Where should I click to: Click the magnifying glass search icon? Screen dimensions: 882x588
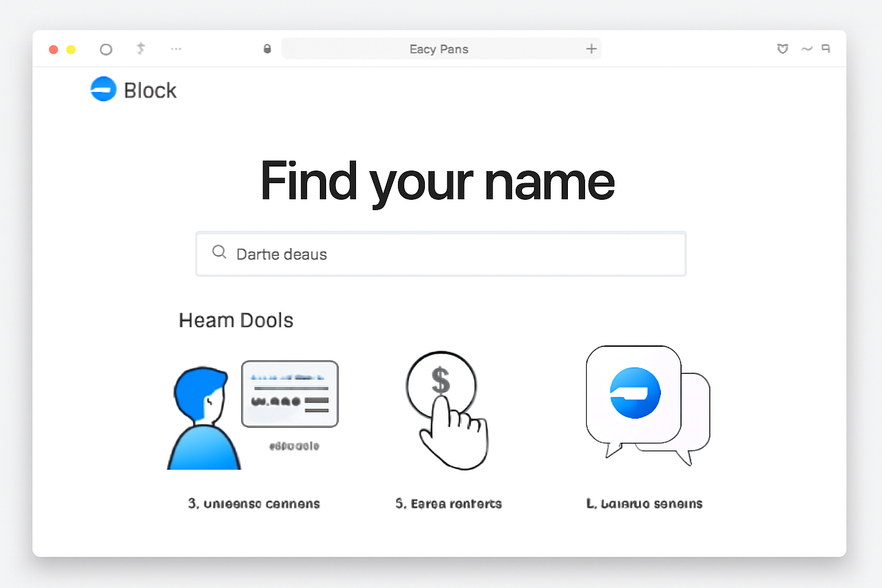219,253
